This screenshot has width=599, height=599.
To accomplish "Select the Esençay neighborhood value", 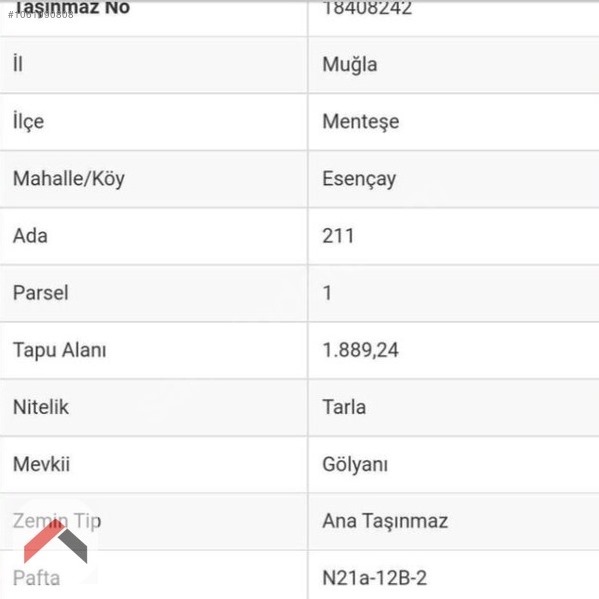I will click(359, 179).
